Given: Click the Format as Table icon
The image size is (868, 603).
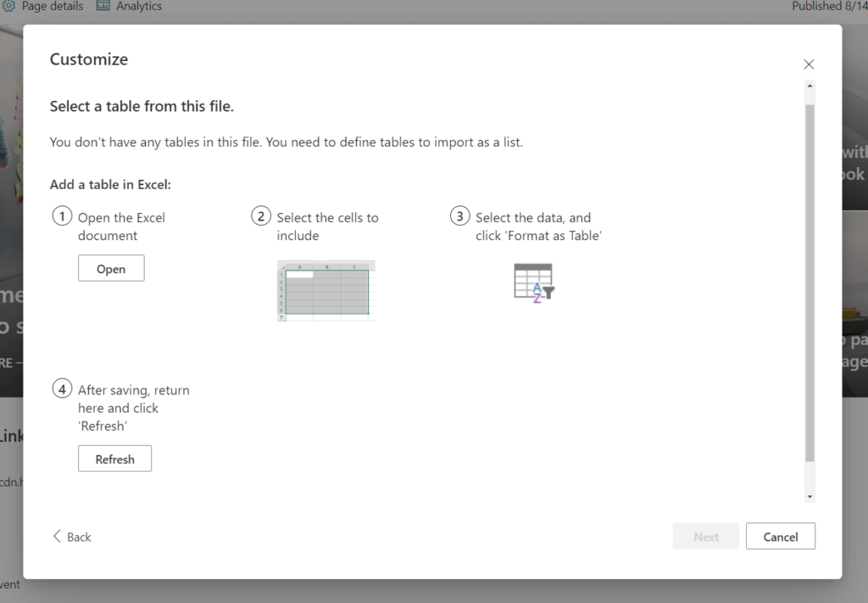Looking at the screenshot, I should point(534,283).
